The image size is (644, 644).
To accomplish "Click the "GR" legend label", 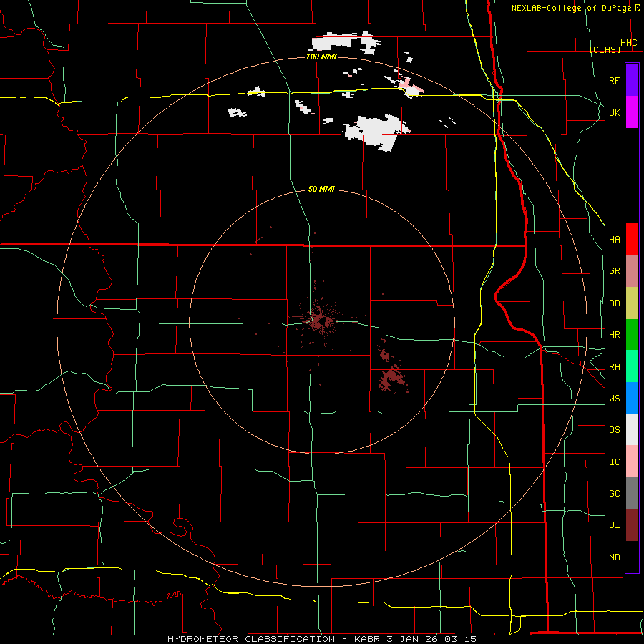I will [614, 271].
